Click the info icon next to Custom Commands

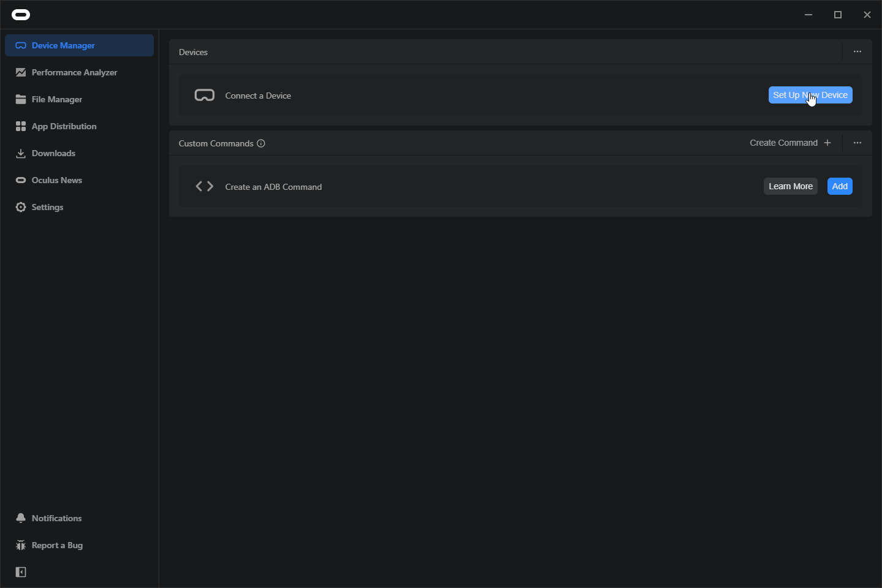(x=261, y=143)
